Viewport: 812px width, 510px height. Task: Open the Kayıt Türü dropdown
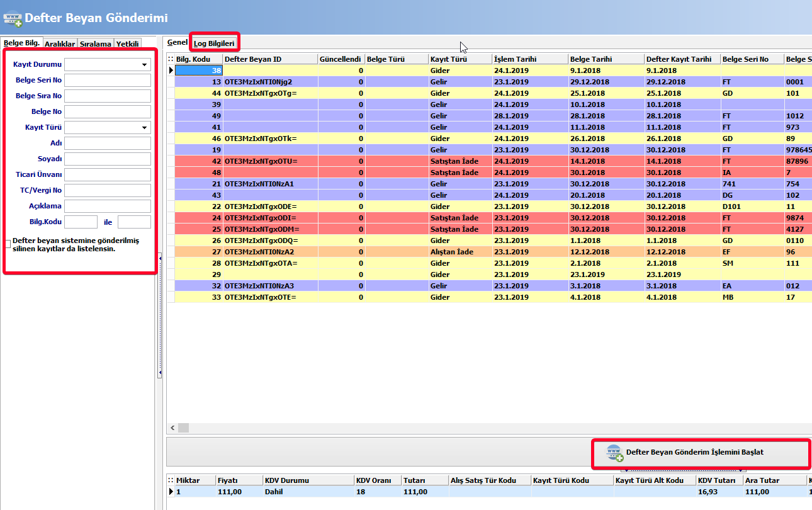coord(145,128)
